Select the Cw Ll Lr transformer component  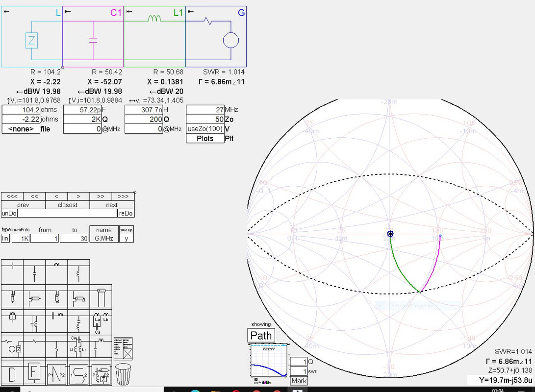[x=79, y=347]
